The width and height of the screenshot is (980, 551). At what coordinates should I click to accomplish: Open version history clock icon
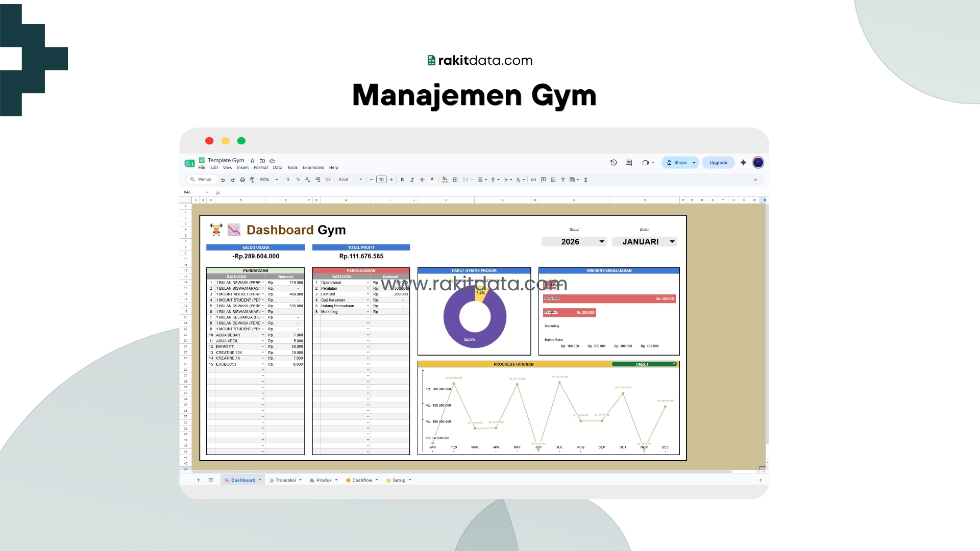[614, 163]
